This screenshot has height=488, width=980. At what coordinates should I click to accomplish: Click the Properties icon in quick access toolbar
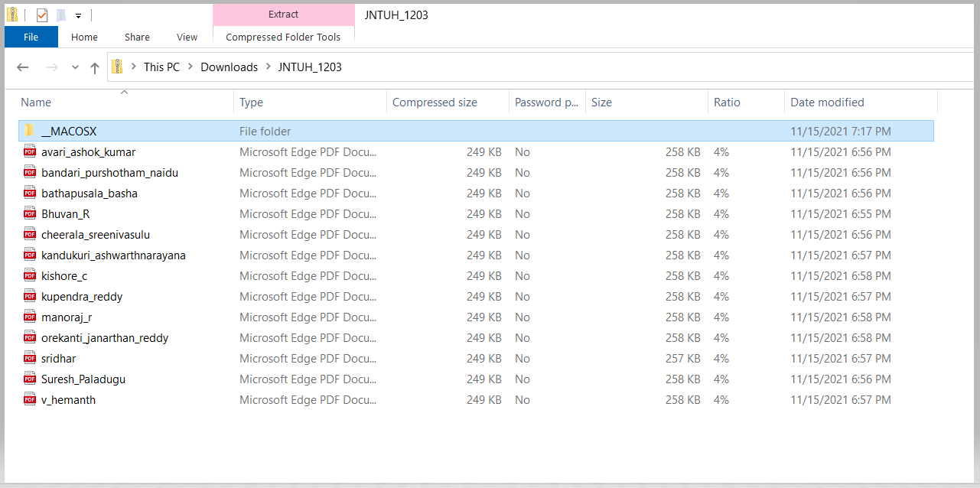(x=42, y=15)
